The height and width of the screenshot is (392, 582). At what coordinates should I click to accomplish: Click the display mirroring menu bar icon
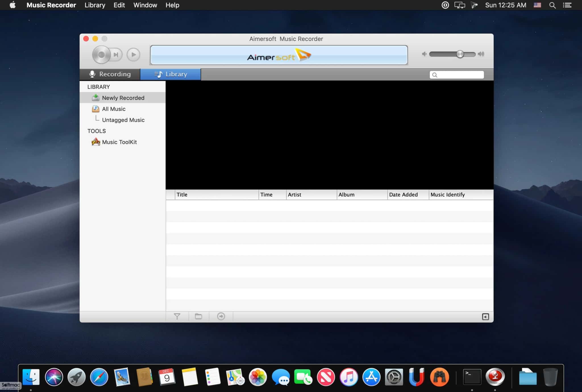click(x=460, y=5)
